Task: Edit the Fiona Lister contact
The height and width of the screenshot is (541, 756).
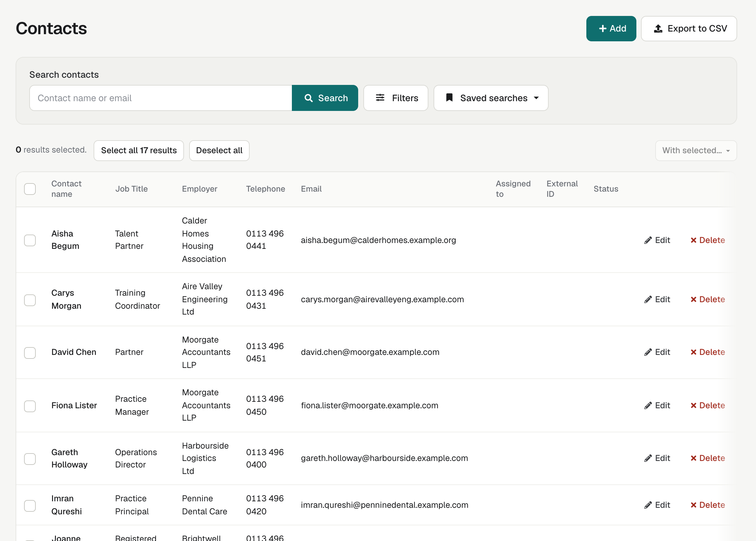Action: click(x=657, y=405)
